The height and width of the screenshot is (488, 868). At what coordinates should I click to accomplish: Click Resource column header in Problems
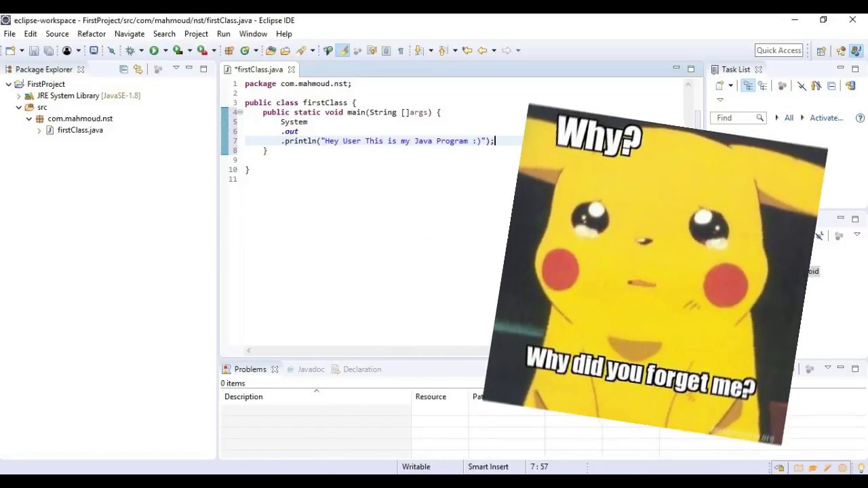[439, 396]
